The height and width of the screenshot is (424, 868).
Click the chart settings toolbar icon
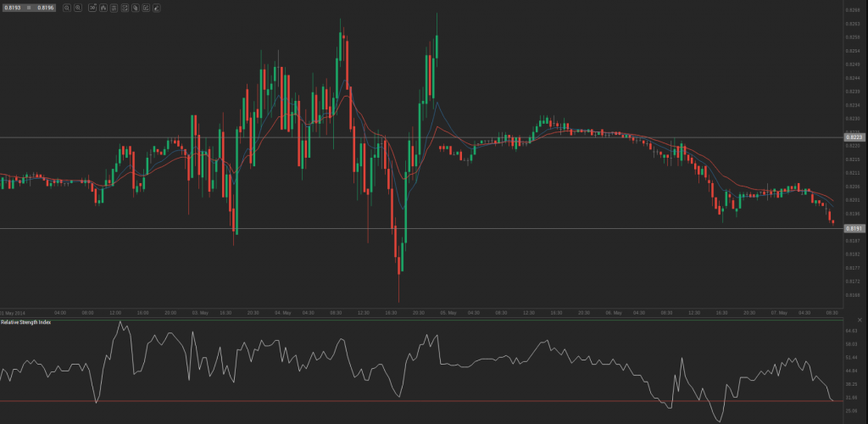[x=125, y=8]
